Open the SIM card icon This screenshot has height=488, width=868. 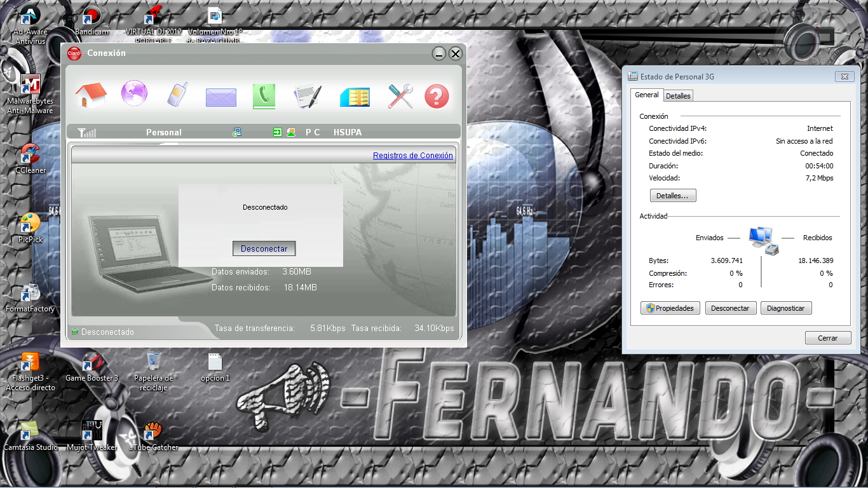tap(354, 97)
